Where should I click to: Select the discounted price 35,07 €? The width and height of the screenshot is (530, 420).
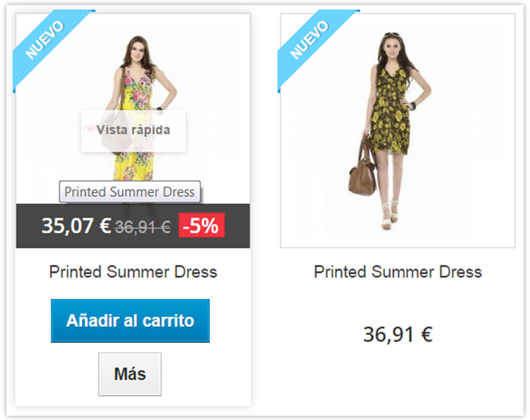tap(76, 225)
